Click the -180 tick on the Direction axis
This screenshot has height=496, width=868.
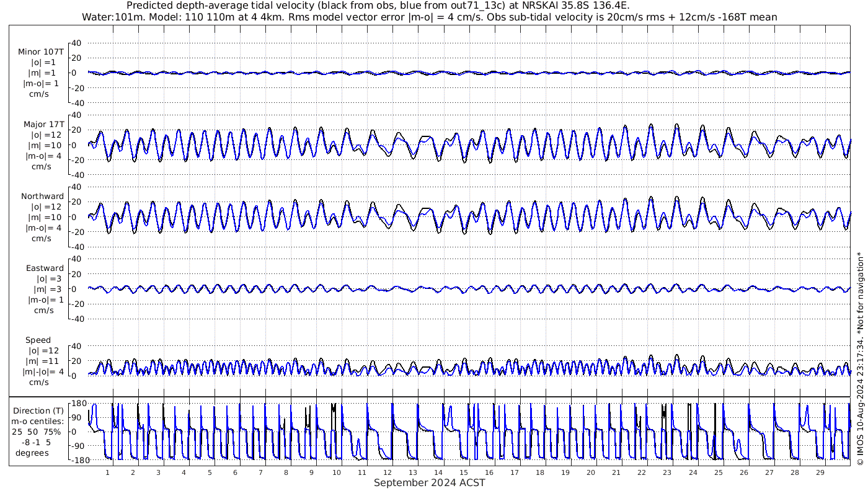point(76,460)
